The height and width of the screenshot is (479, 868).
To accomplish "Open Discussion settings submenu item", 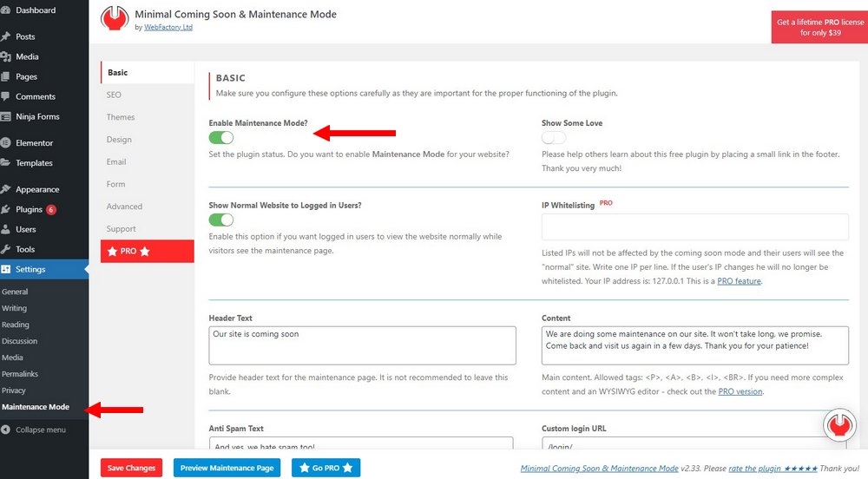I will tap(19, 341).
